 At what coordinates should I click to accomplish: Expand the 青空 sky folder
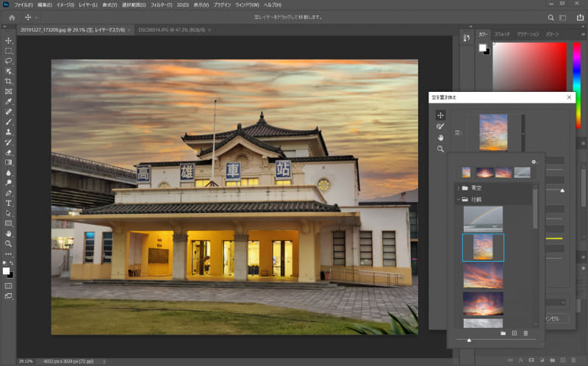coord(458,188)
